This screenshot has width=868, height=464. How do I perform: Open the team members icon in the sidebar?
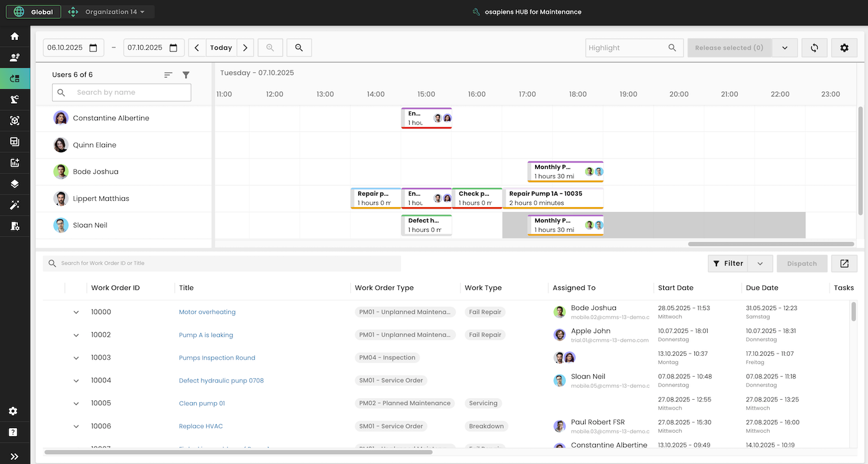[x=14, y=57]
